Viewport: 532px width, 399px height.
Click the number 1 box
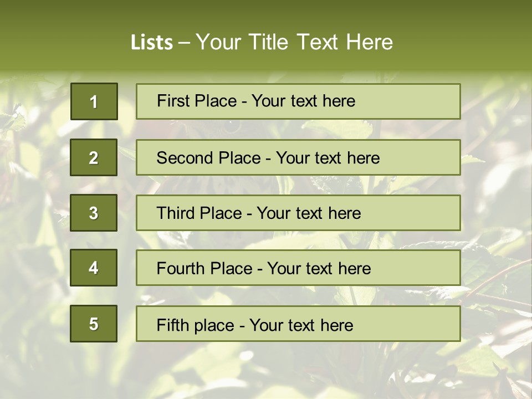(94, 101)
